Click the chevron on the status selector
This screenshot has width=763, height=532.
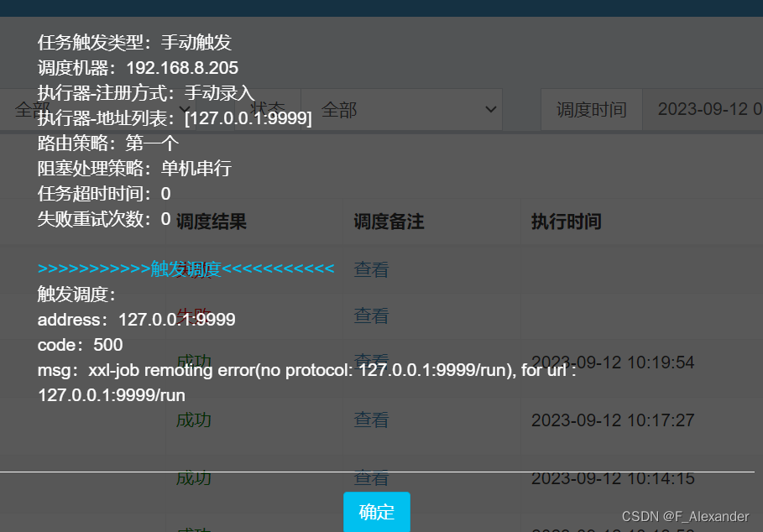(x=490, y=109)
